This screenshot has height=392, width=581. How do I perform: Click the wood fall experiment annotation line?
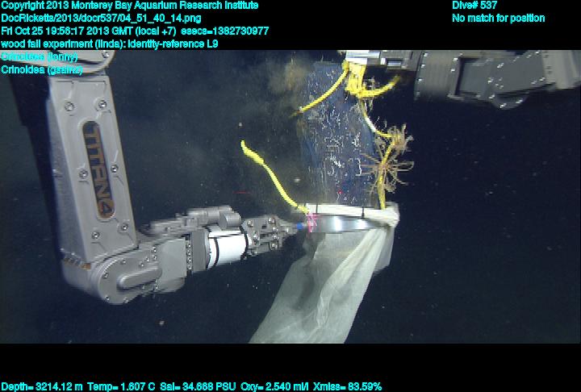[x=109, y=44]
